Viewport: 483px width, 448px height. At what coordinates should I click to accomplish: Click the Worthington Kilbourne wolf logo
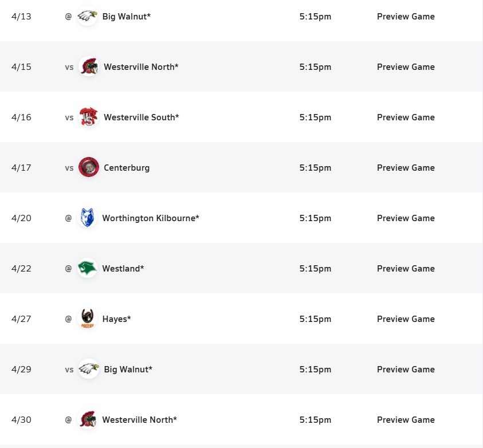coord(88,218)
